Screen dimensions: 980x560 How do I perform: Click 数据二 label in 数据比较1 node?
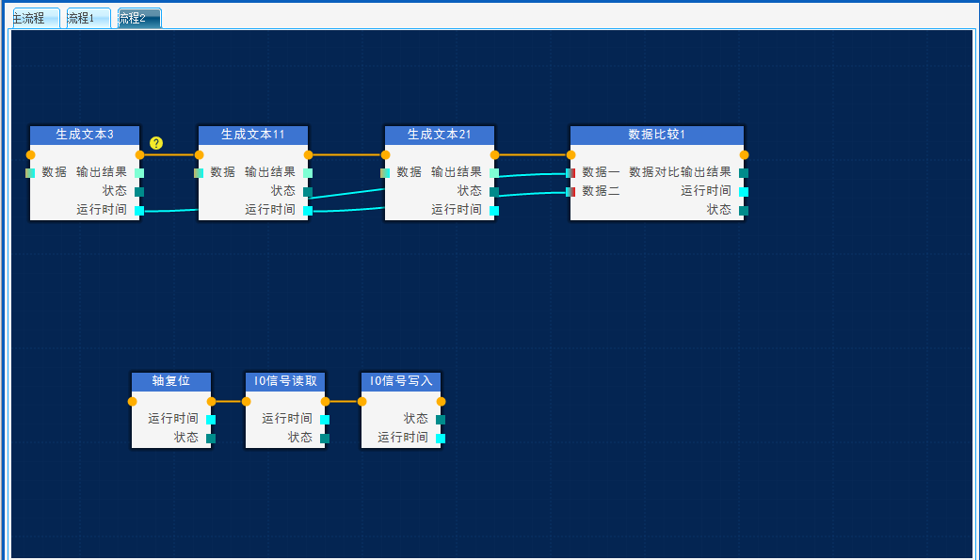602,191
